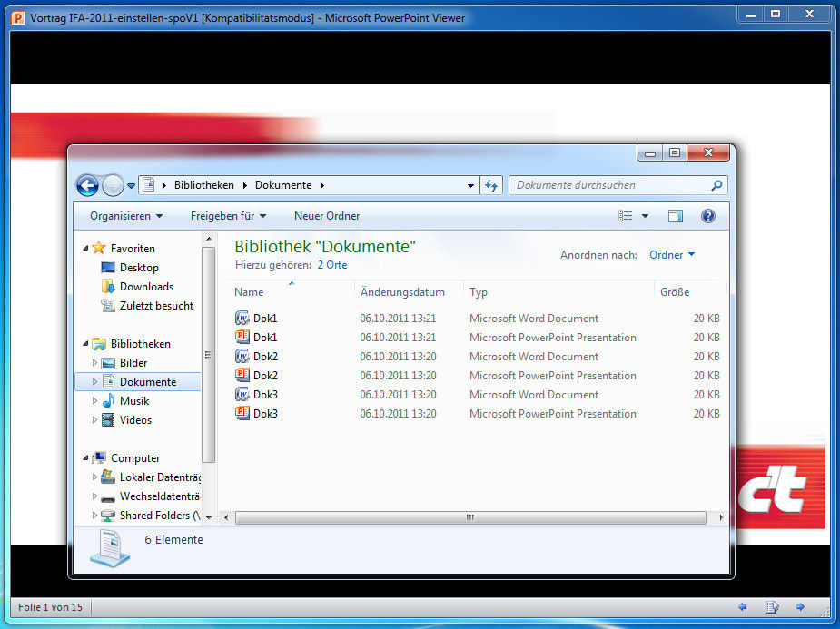This screenshot has height=629, width=840.
Task: Click the Folie 1 von 15 status
Action: click(50, 607)
